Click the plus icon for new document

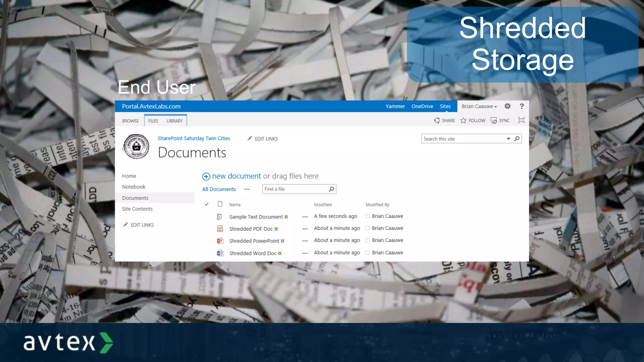[206, 176]
